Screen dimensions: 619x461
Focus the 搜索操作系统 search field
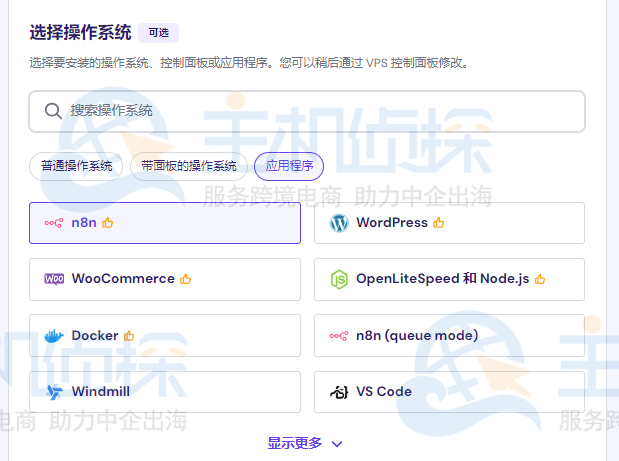click(x=307, y=111)
